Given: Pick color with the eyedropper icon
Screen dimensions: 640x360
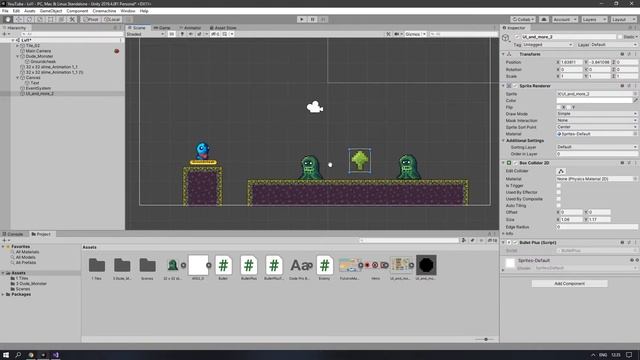Looking at the screenshot, I should pyautogui.click(x=635, y=100).
